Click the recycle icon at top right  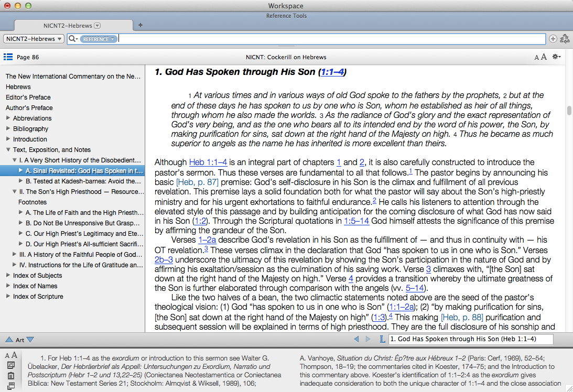pyautogui.click(x=565, y=39)
